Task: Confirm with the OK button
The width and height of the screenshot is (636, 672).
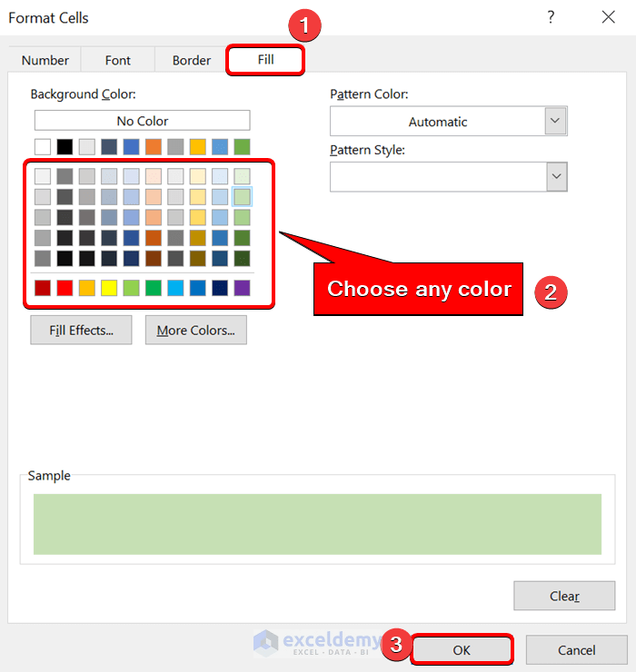Action: (462, 649)
